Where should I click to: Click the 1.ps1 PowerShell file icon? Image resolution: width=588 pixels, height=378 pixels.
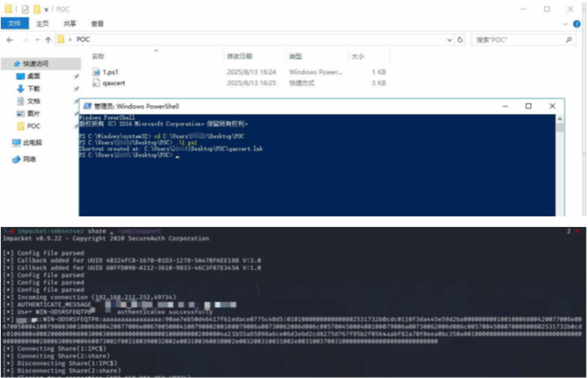click(x=96, y=72)
